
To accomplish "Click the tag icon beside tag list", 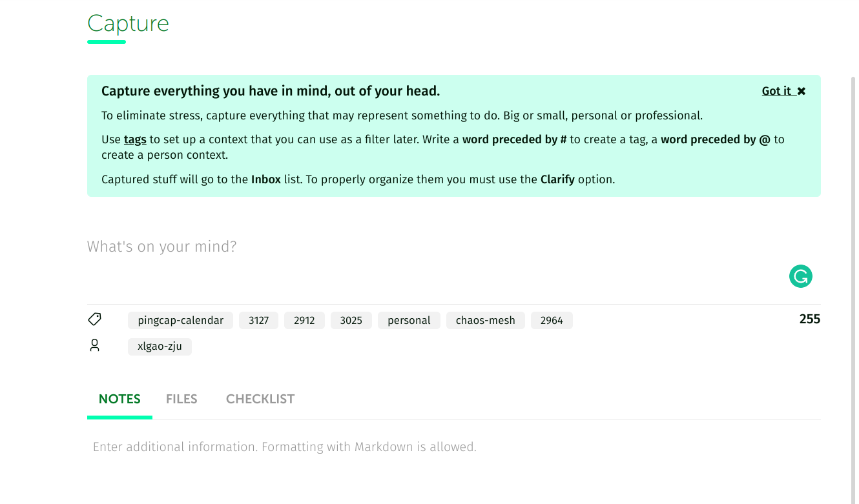I will point(94,319).
